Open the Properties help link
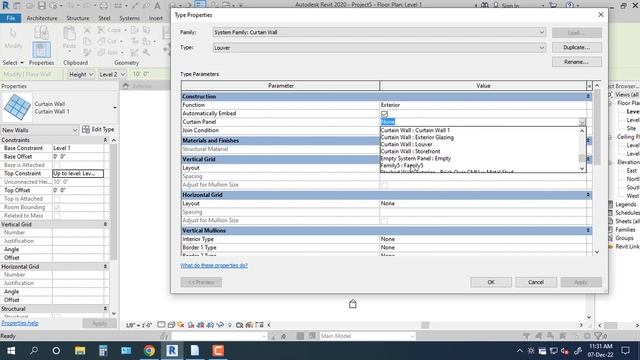640x360 pixels. pos(20,323)
